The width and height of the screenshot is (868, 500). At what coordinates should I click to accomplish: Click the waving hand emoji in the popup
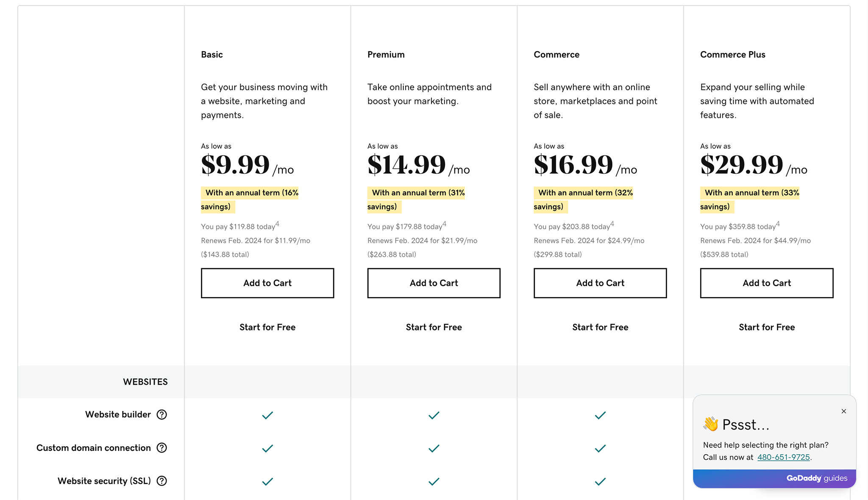712,424
